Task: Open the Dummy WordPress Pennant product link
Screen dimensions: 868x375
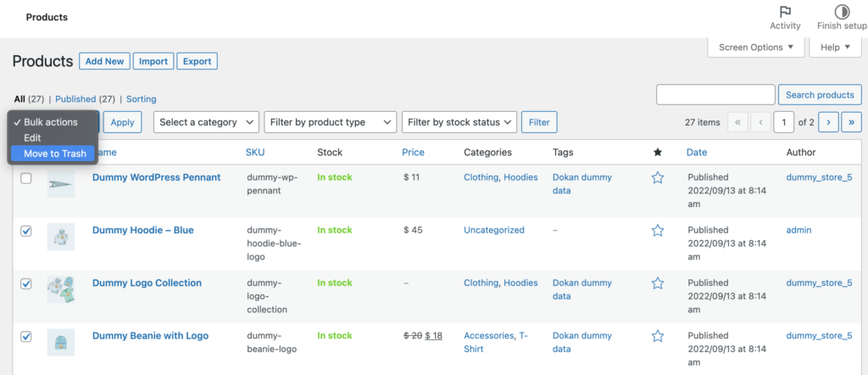Action: [156, 178]
